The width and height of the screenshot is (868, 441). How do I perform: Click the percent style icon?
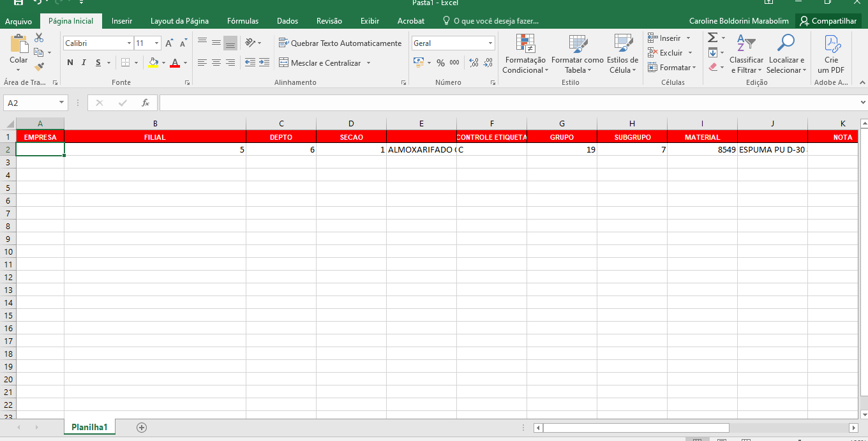coord(440,63)
